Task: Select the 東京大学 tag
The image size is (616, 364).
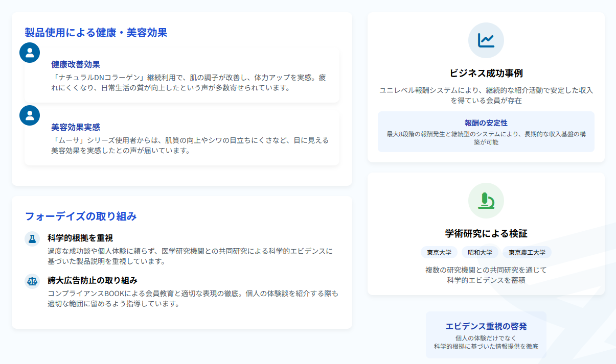Action: click(x=439, y=252)
